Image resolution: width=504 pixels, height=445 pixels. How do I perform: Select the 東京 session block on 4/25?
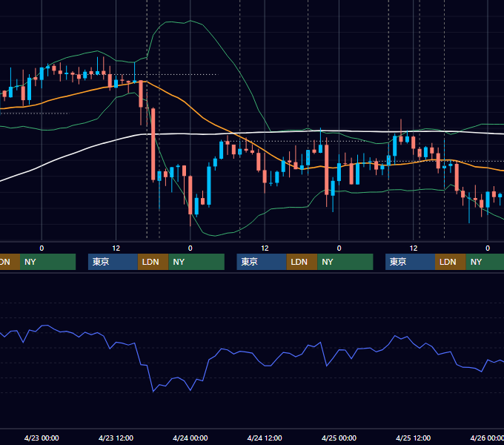pos(410,262)
